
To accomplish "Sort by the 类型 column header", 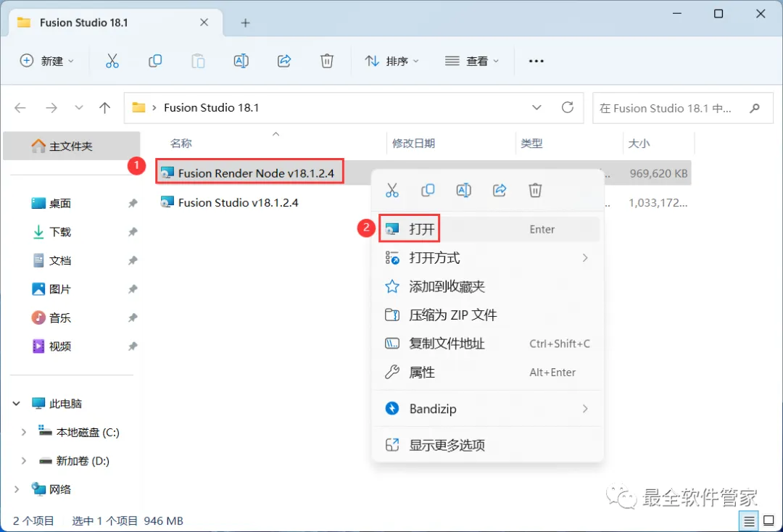I will (x=531, y=144).
